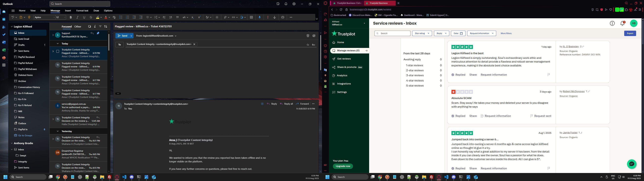Mark message as high importance
Viewport: 644px width, 181px height.
(268, 17)
